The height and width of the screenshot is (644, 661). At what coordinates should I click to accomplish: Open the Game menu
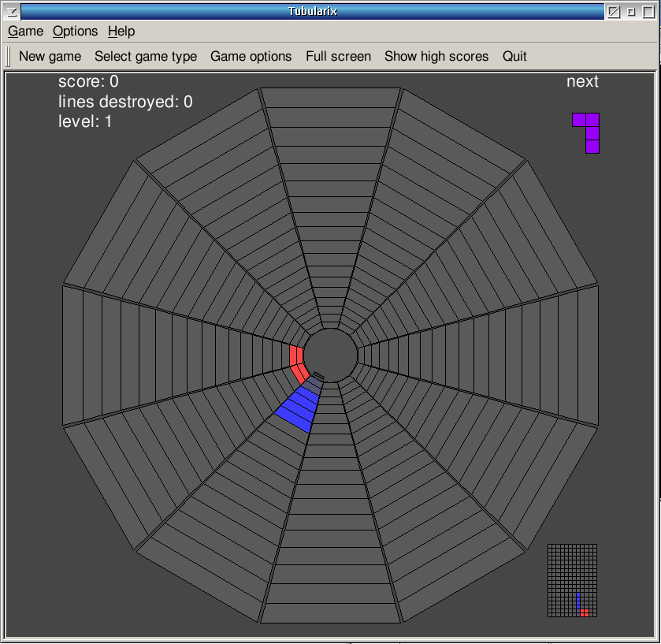tap(25, 32)
